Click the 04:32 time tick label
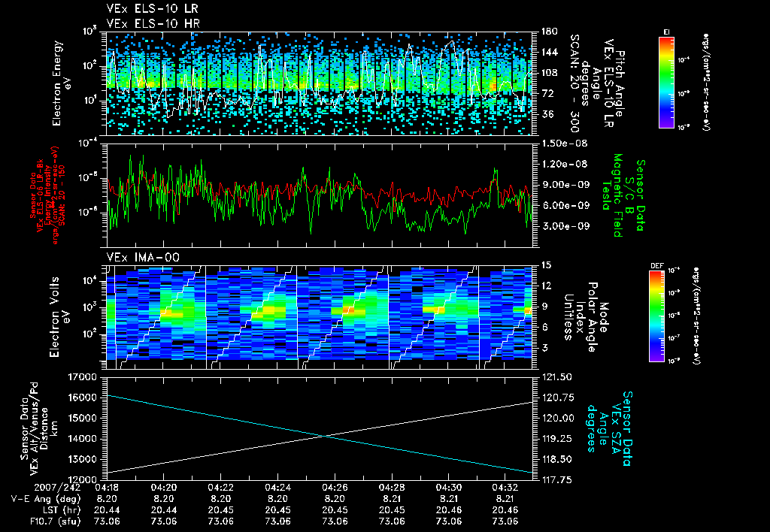 pyautogui.click(x=506, y=488)
